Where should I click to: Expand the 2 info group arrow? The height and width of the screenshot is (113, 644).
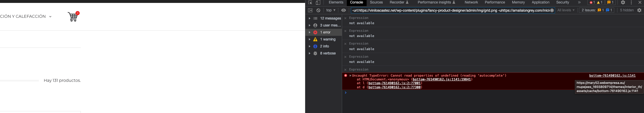[309, 46]
